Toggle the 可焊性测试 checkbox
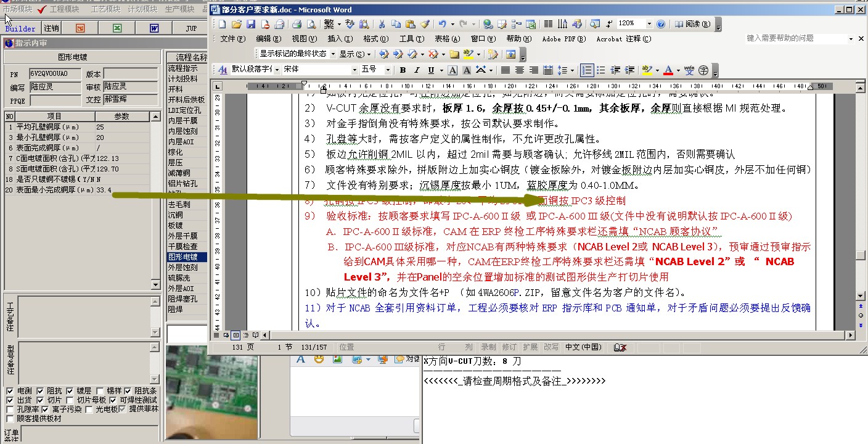 (113, 400)
